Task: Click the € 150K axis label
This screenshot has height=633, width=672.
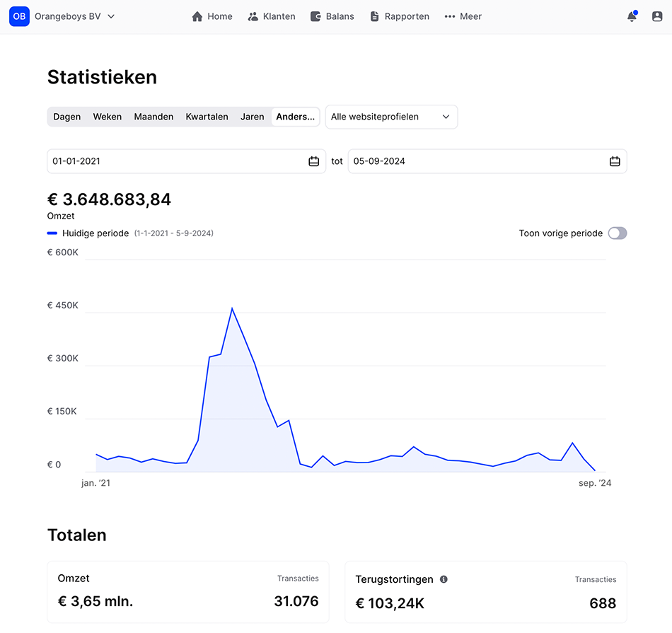Action: pos(62,412)
